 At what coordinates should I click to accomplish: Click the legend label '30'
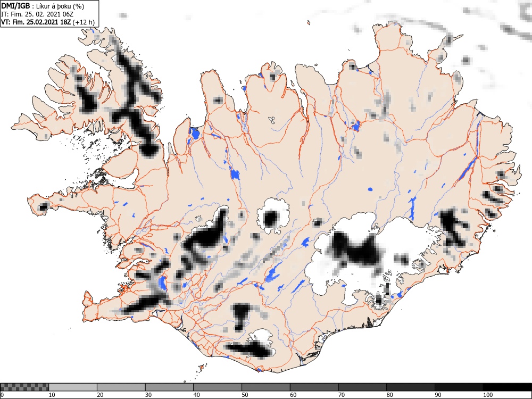click(148, 395)
